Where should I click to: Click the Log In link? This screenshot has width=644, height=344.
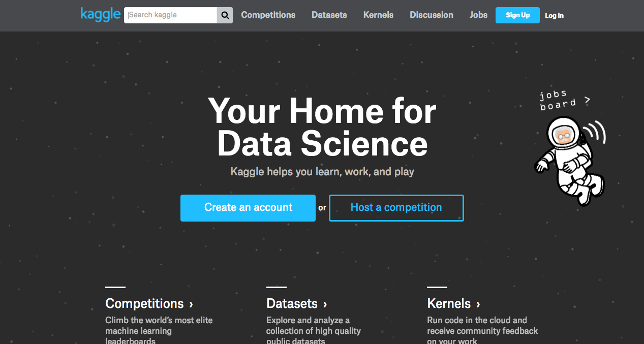pos(554,16)
